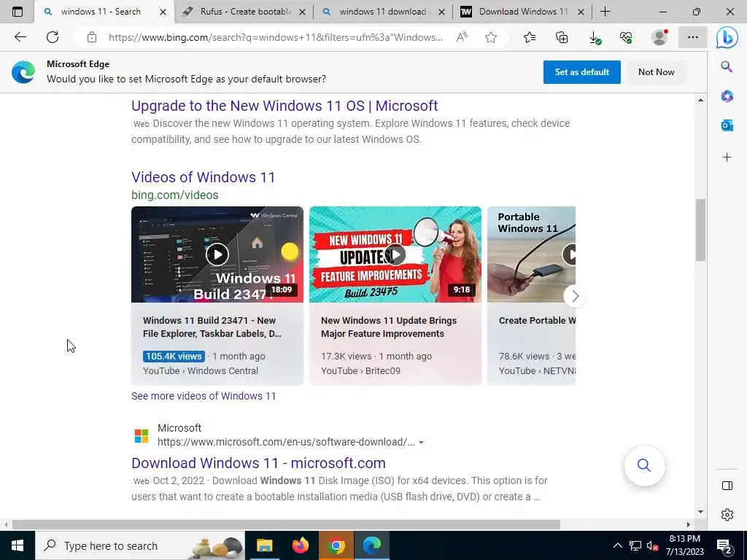Open Microsoft 365 sidebar icon
This screenshot has height=560, width=747.
[727, 96]
